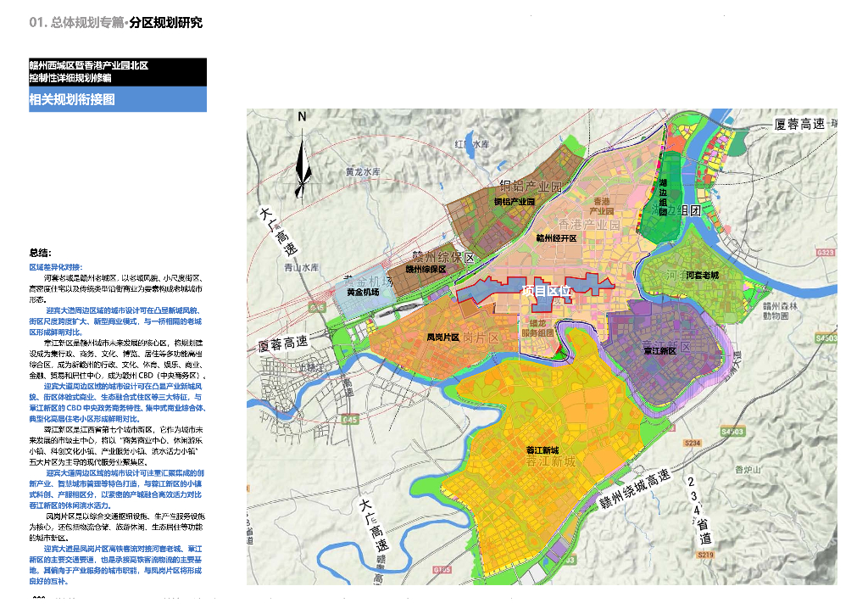The height and width of the screenshot is (614, 868).
Task: Click the bold black '赣州综保区' label
Action: (x=426, y=269)
